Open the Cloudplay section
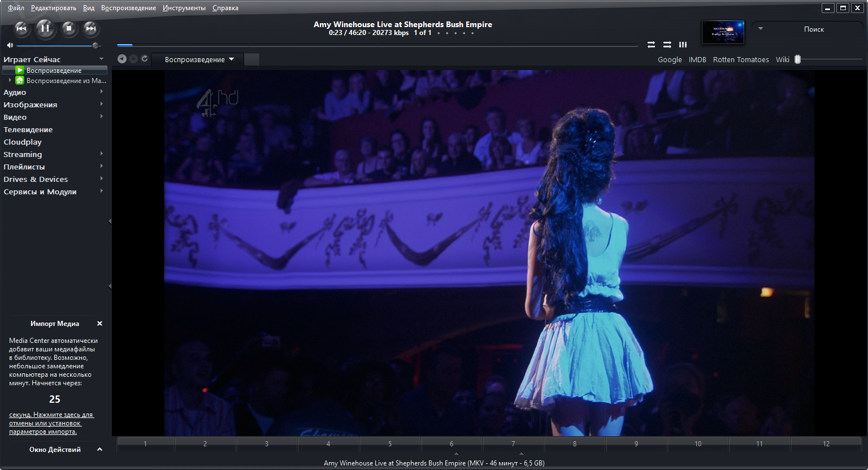 pyautogui.click(x=23, y=142)
